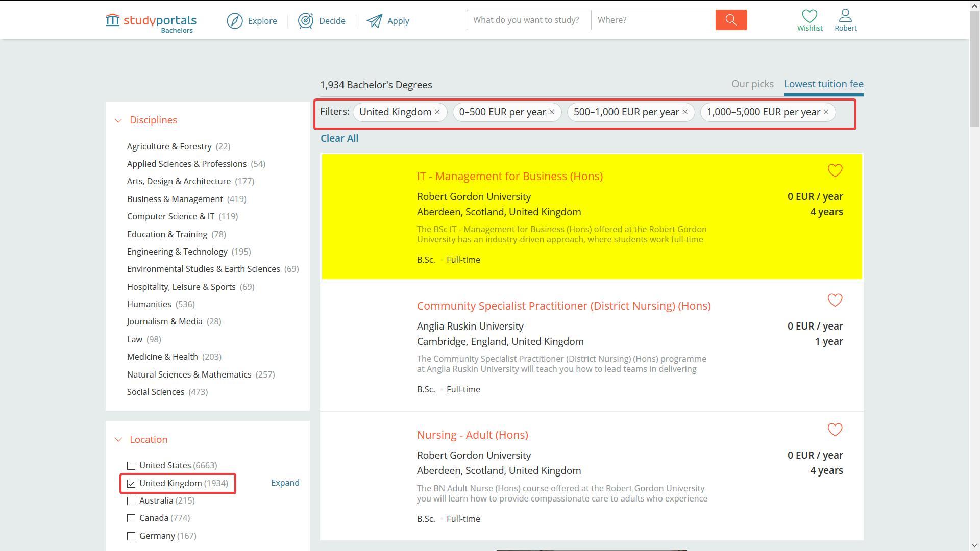Click the Explore compass icon
The height and width of the screenshot is (551, 980).
235,21
